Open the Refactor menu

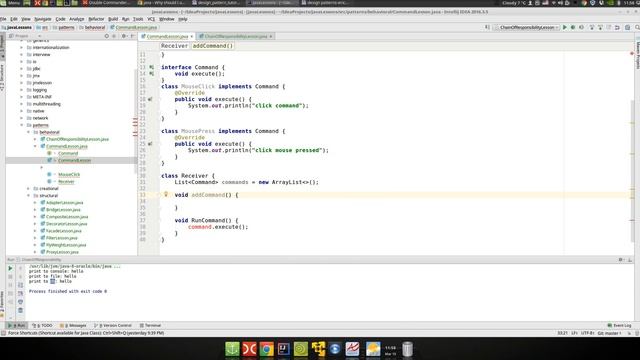(96, 19)
